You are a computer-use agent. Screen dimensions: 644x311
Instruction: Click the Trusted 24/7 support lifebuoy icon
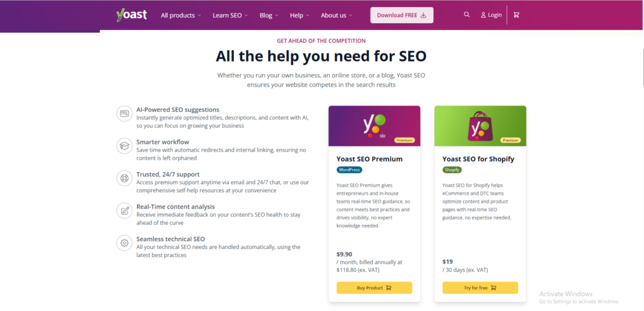[125, 178]
